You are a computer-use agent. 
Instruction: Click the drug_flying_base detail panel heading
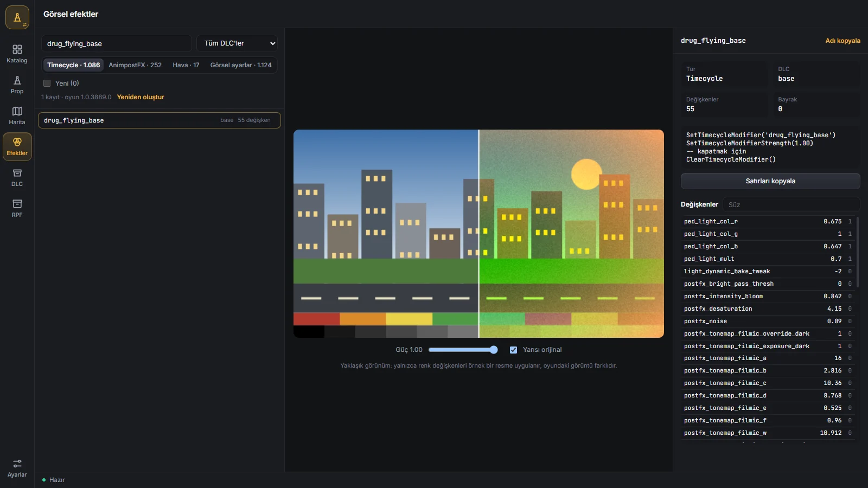point(713,41)
